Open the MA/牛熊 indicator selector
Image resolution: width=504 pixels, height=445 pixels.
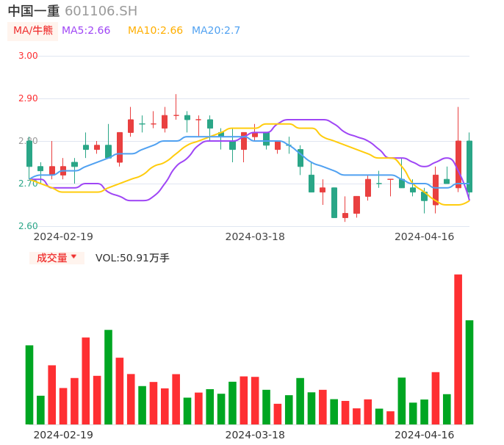(x=32, y=31)
